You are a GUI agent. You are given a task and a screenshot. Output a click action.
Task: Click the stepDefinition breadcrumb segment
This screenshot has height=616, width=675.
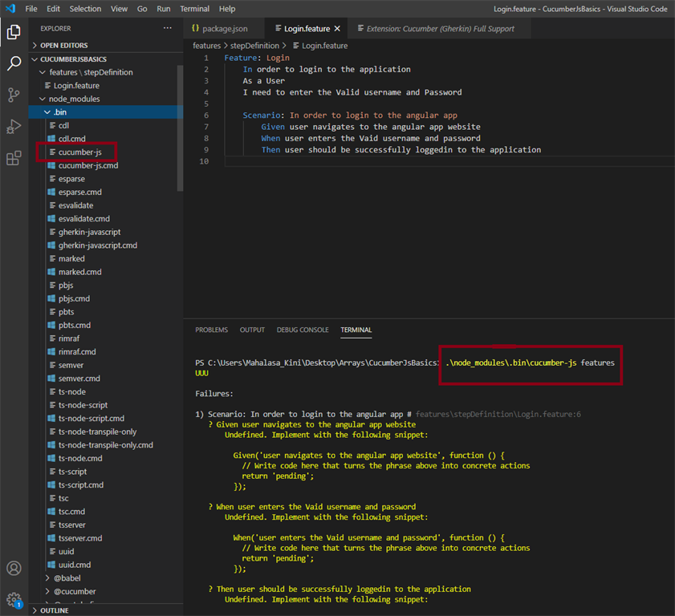[254, 46]
